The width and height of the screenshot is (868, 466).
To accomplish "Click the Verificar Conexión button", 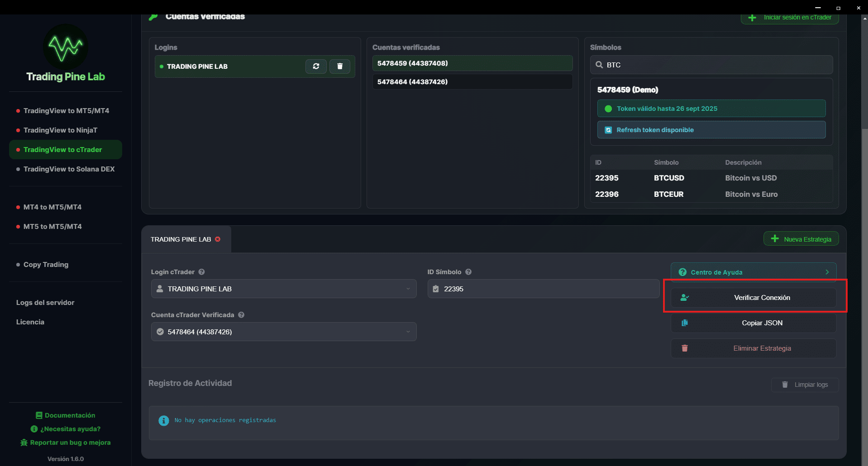I will (x=762, y=297).
